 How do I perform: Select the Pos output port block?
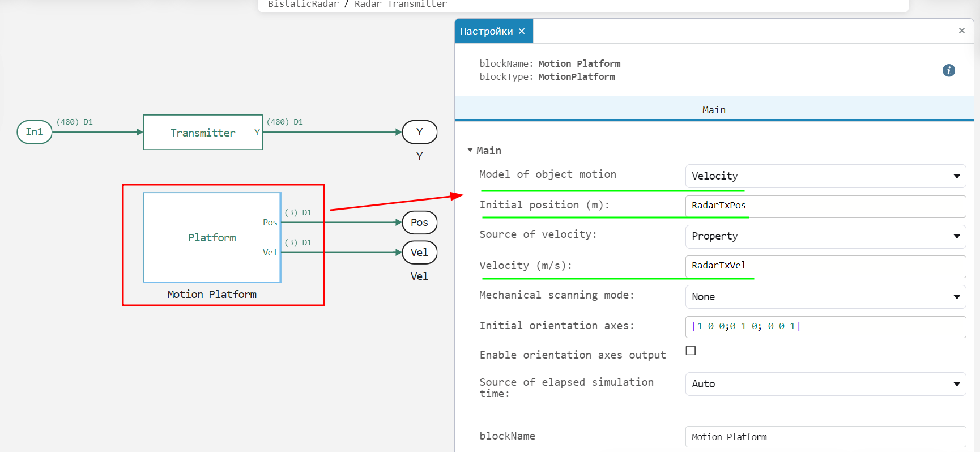pyautogui.click(x=419, y=223)
